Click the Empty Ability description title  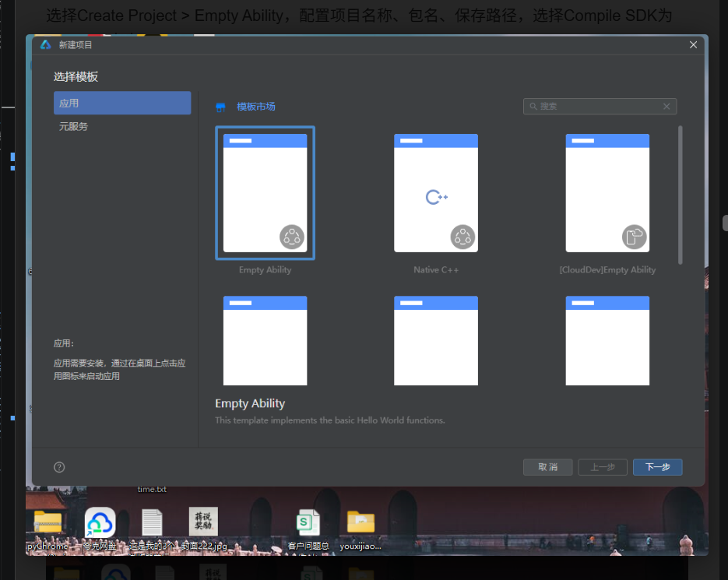pyautogui.click(x=250, y=403)
